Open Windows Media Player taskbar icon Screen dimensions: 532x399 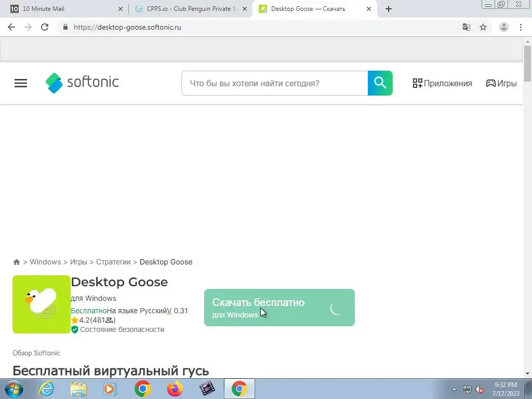coord(110,389)
